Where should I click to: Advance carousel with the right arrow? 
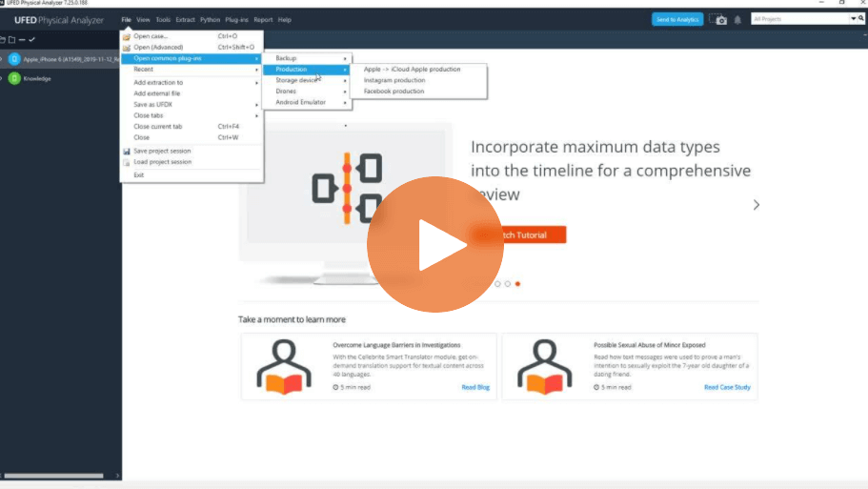pyautogui.click(x=757, y=205)
